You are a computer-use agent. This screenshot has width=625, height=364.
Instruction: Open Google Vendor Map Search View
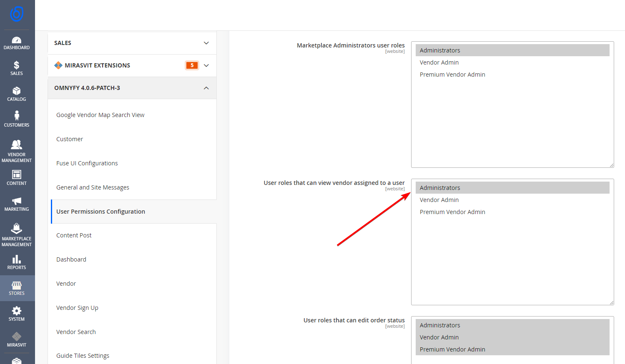tap(100, 115)
